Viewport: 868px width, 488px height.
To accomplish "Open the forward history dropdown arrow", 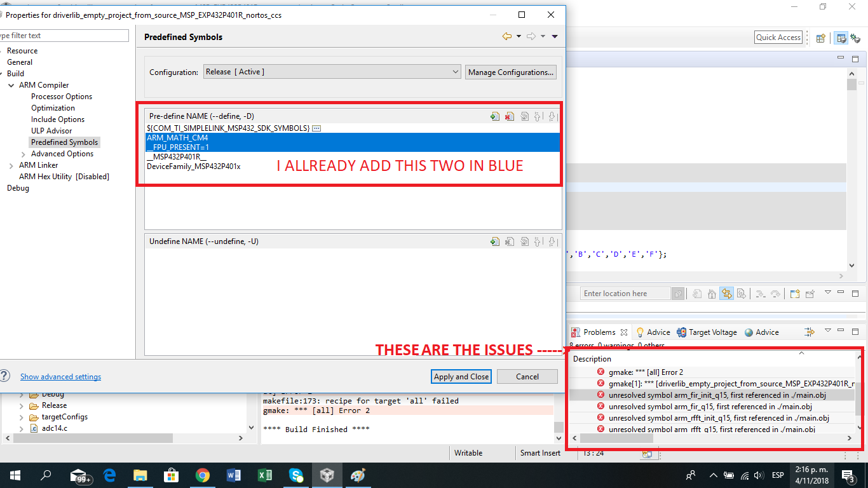I will [x=543, y=37].
